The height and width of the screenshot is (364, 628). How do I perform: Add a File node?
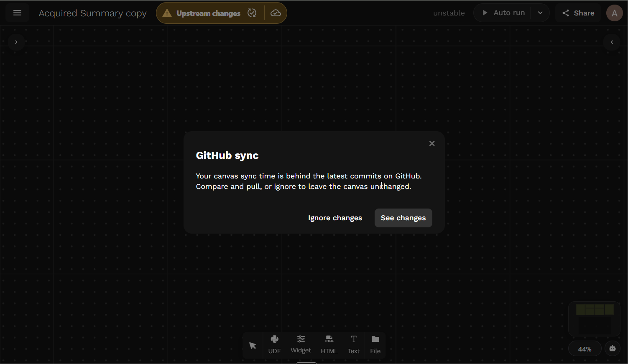(375, 345)
